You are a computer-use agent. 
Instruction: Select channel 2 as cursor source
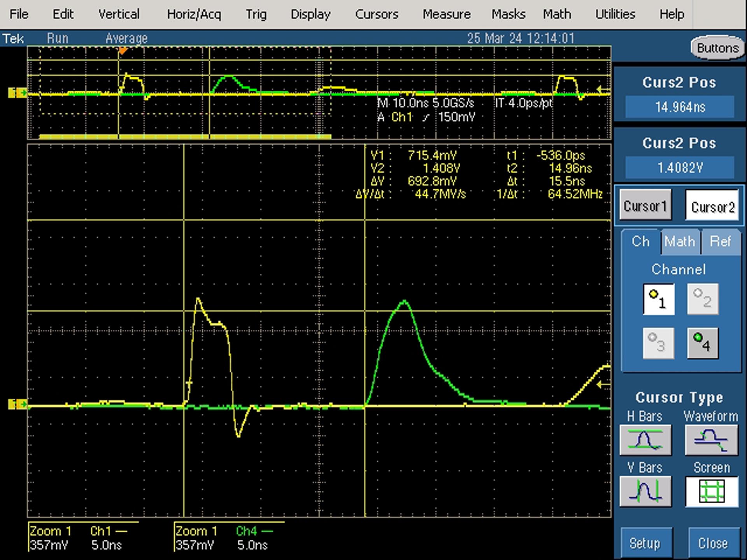pyautogui.click(x=703, y=299)
